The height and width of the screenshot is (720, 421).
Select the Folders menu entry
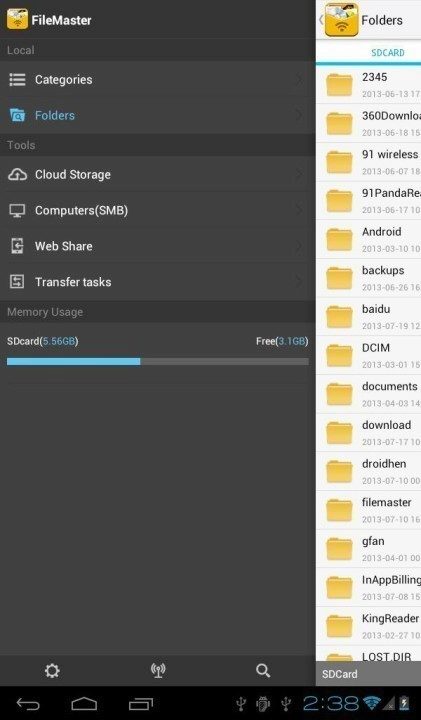coord(157,115)
